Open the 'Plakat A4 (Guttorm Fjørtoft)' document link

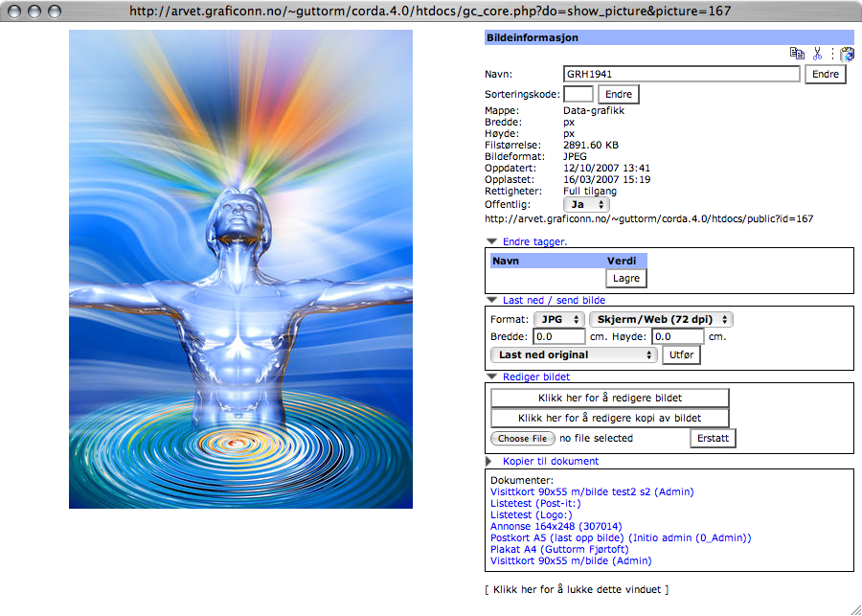(x=559, y=549)
